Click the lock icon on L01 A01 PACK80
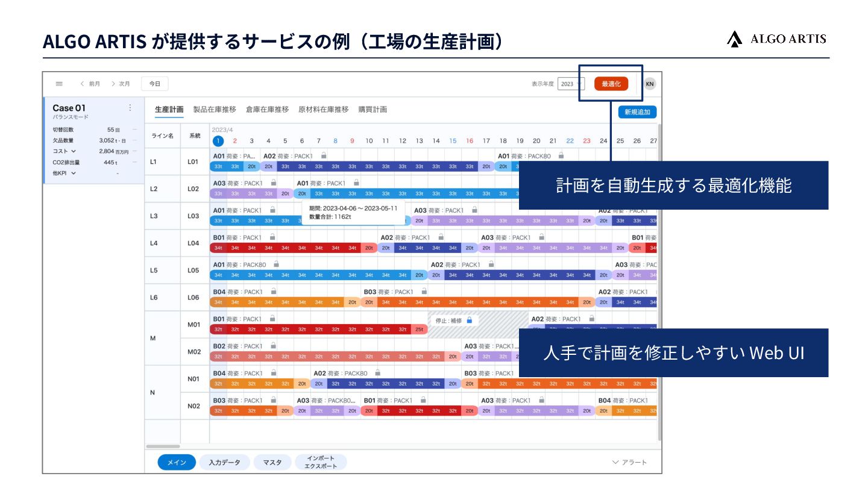This screenshot has height=488, width=868. [x=561, y=155]
